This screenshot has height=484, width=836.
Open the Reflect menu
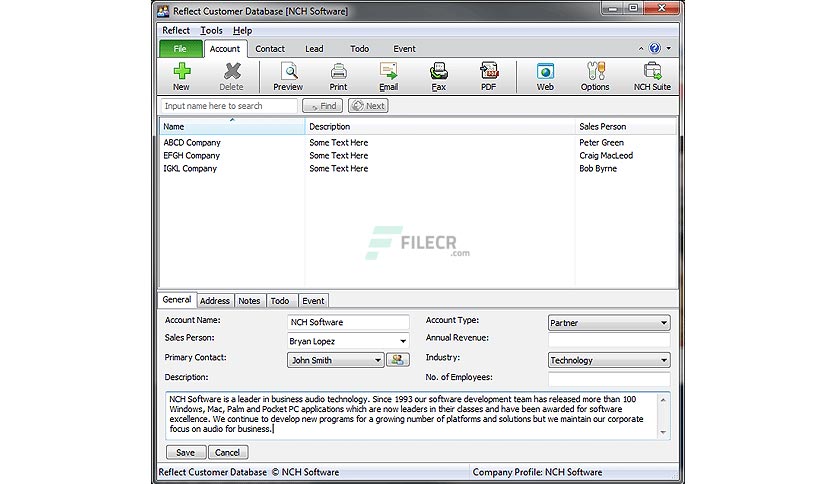pos(176,30)
